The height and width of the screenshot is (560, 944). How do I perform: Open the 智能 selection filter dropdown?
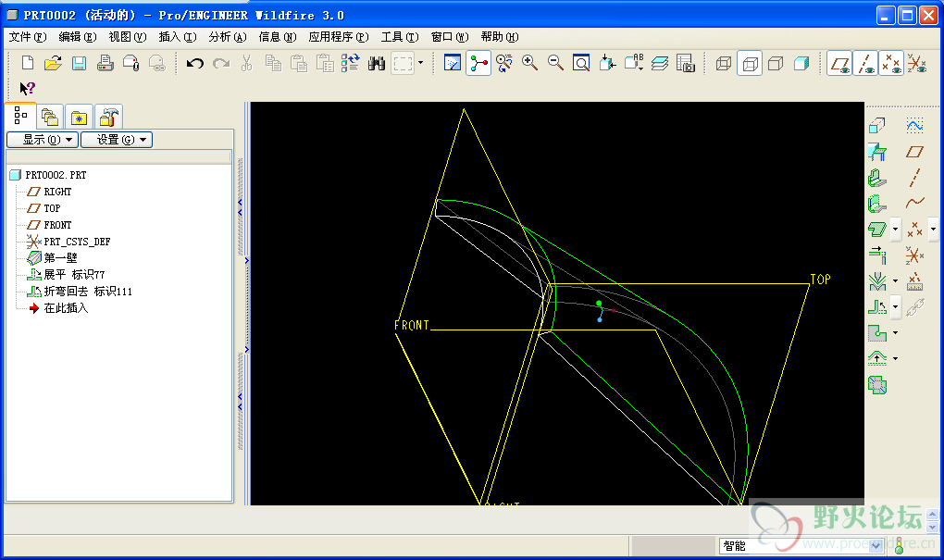(x=876, y=545)
